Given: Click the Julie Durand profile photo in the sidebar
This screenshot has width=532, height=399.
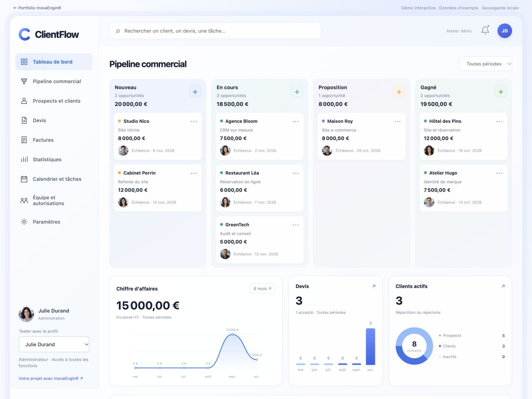Looking at the screenshot, I should click(26, 314).
